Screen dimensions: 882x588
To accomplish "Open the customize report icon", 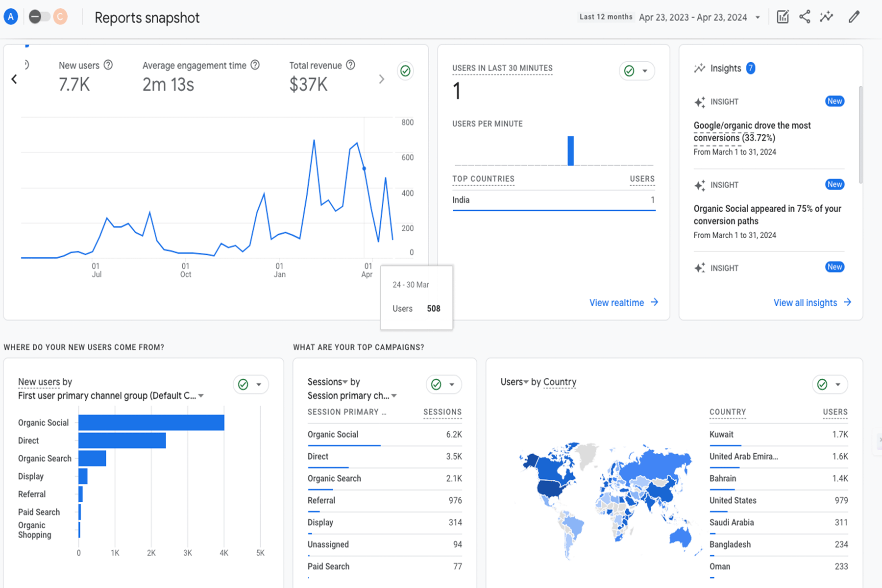I will 783,17.
